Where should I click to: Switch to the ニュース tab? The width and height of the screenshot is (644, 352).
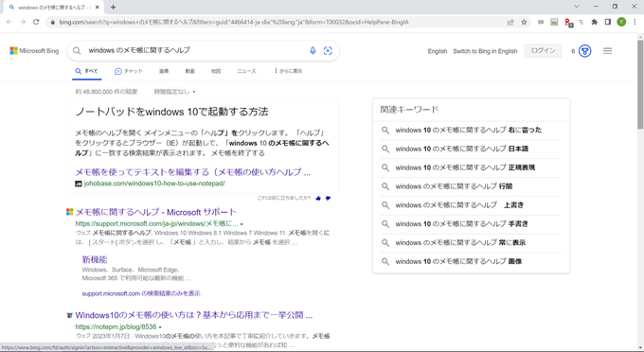(246, 71)
